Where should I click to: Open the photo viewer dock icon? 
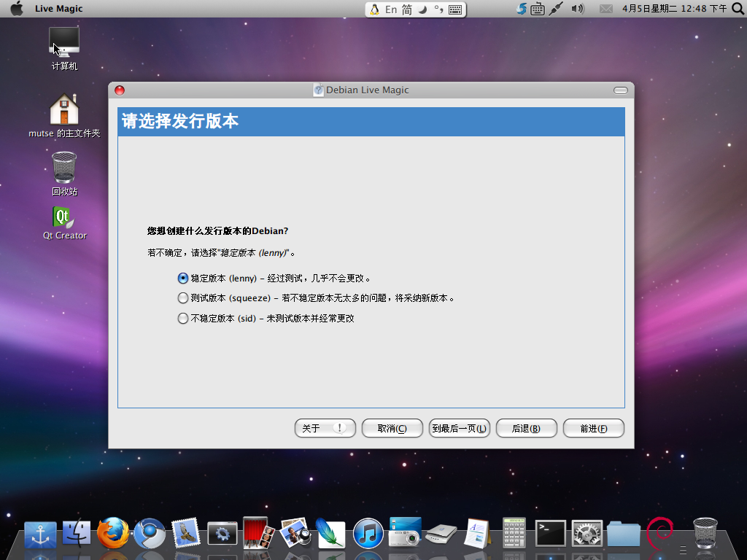(x=295, y=532)
